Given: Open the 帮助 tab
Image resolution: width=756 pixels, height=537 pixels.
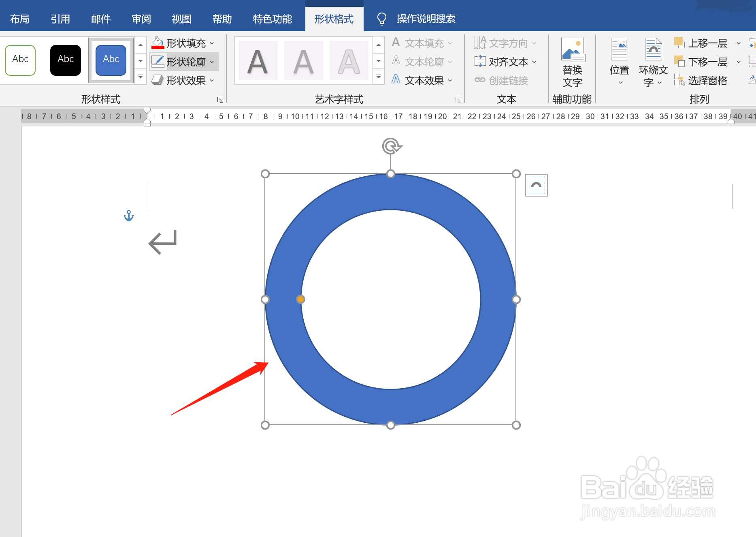Looking at the screenshot, I should pos(222,19).
